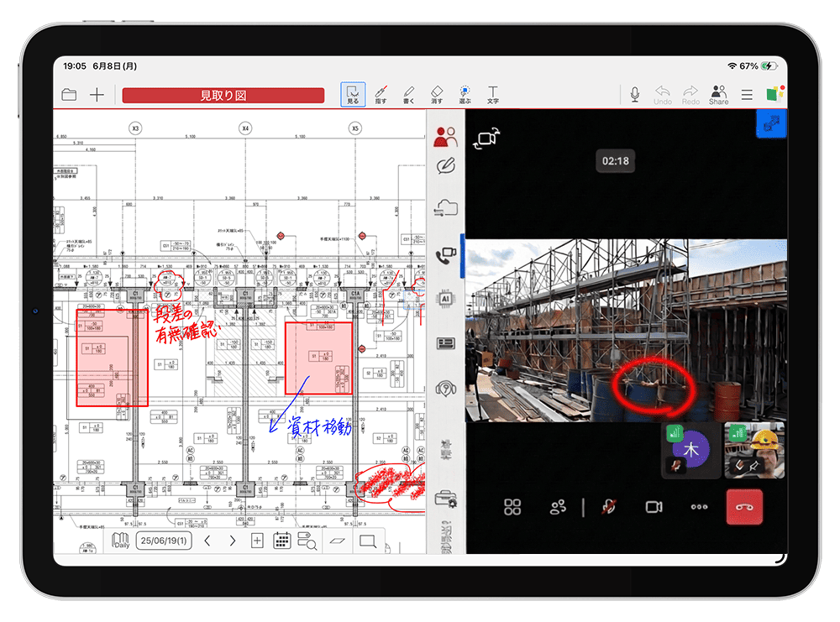Image resolution: width=840 pixels, height=622 pixels.
Task: Select the 指す laser pointer tool
Action: pos(381,94)
